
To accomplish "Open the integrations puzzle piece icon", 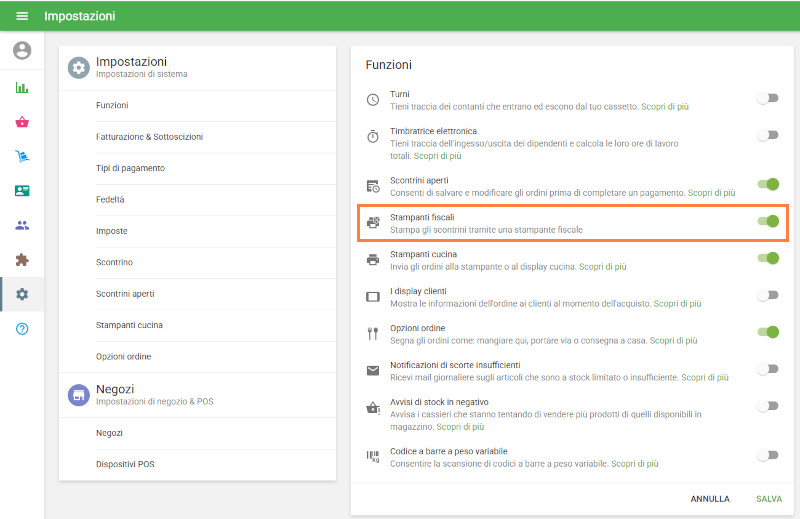I will click(x=22, y=260).
